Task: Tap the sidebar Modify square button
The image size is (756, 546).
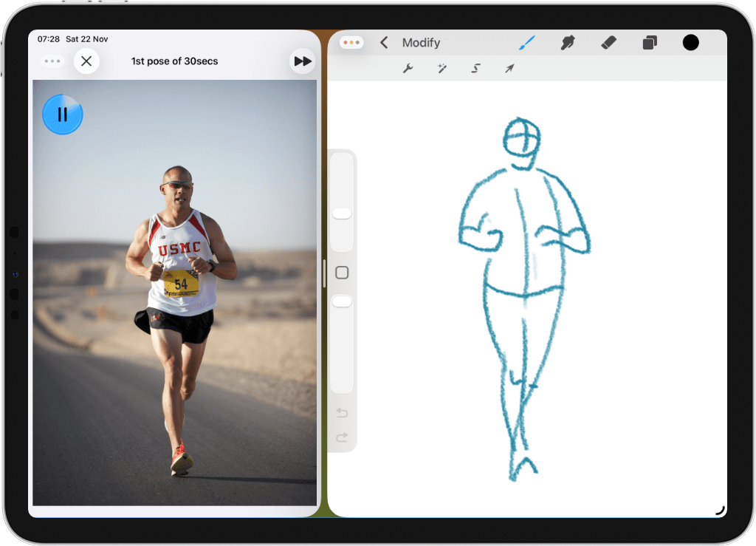Action: (341, 272)
